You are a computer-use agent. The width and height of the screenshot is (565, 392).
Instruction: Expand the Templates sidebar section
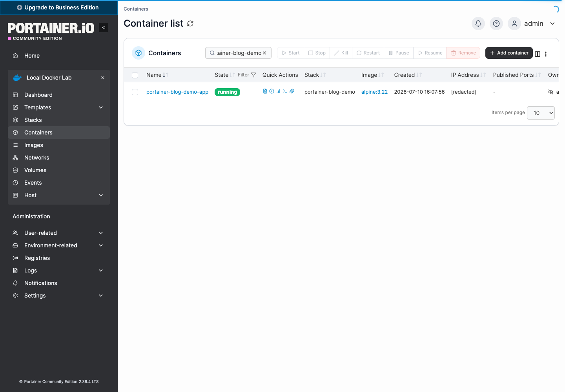(x=59, y=107)
